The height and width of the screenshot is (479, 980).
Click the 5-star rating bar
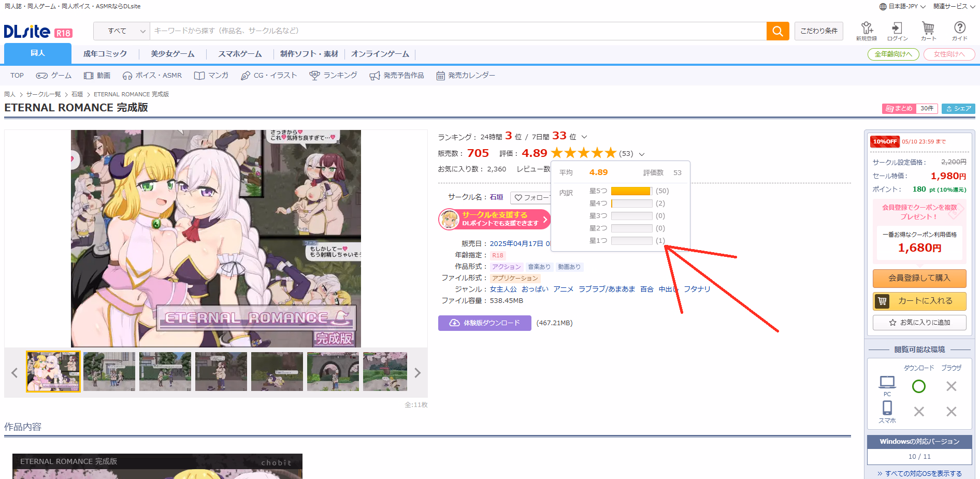[x=631, y=191]
